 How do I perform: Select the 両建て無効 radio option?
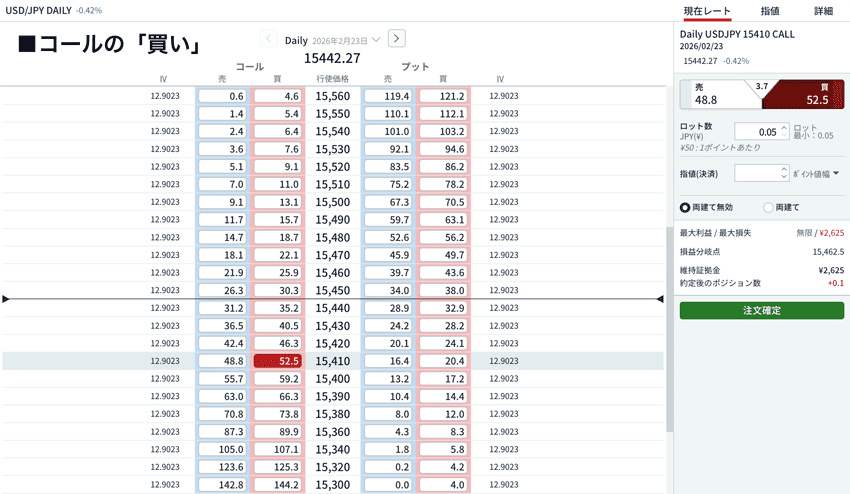685,207
